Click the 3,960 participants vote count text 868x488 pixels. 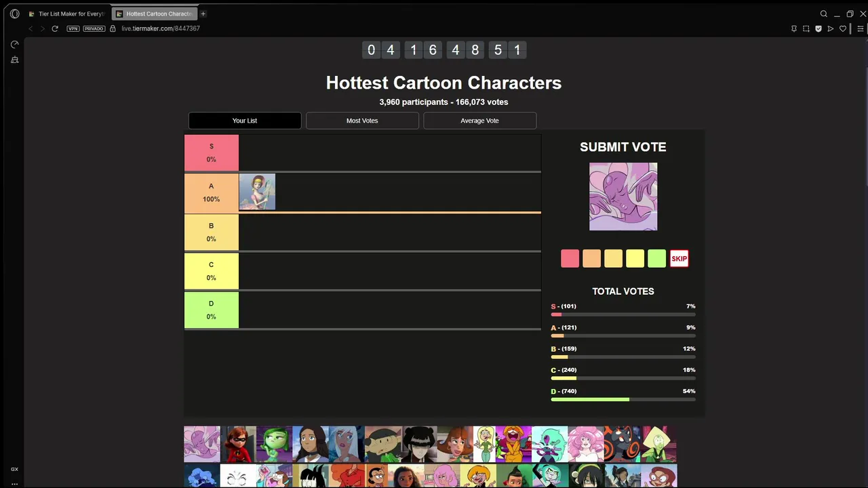(x=443, y=102)
